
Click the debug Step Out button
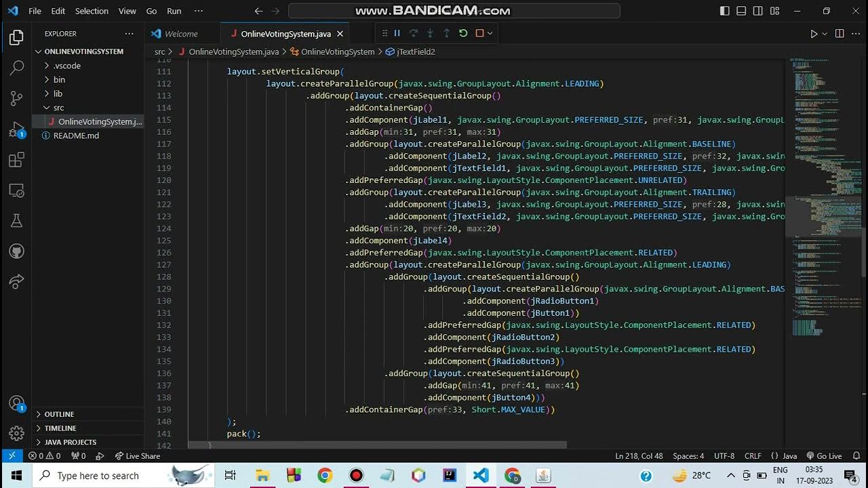(446, 33)
